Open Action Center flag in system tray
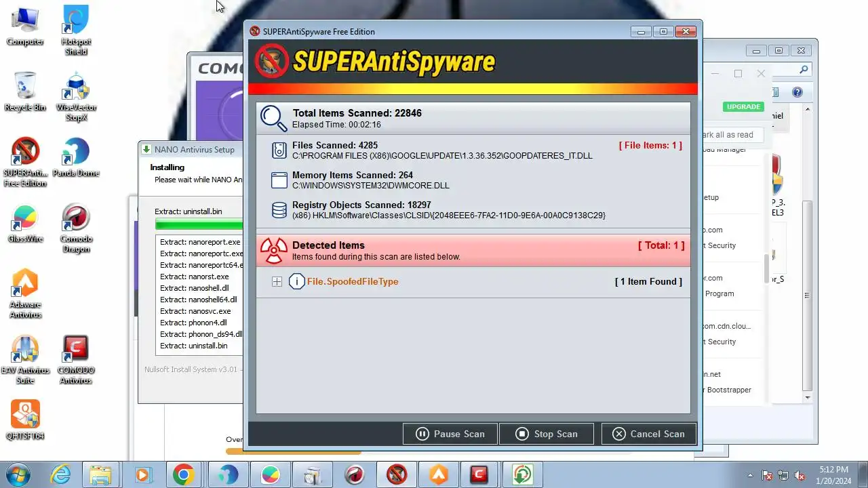868x488 pixels. click(x=768, y=475)
